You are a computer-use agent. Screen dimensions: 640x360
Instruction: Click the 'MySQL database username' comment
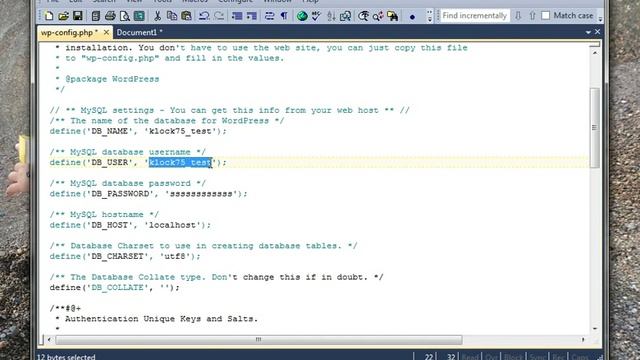click(x=128, y=152)
